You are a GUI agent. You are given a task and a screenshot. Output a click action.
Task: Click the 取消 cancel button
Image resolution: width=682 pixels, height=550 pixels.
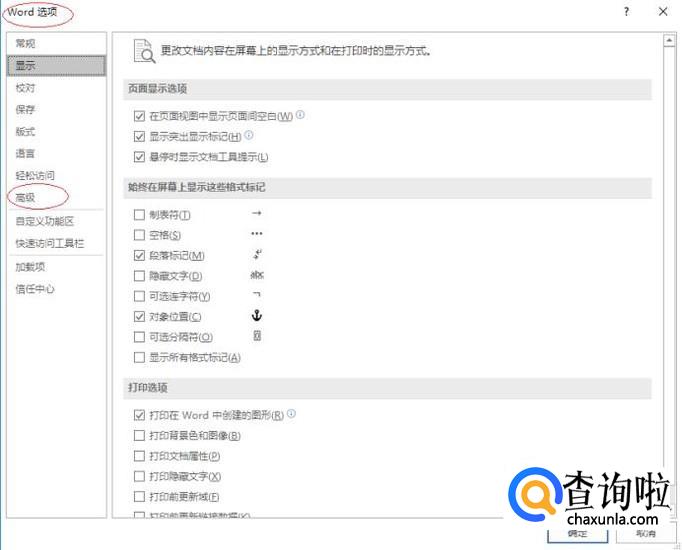pyautogui.click(x=646, y=533)
